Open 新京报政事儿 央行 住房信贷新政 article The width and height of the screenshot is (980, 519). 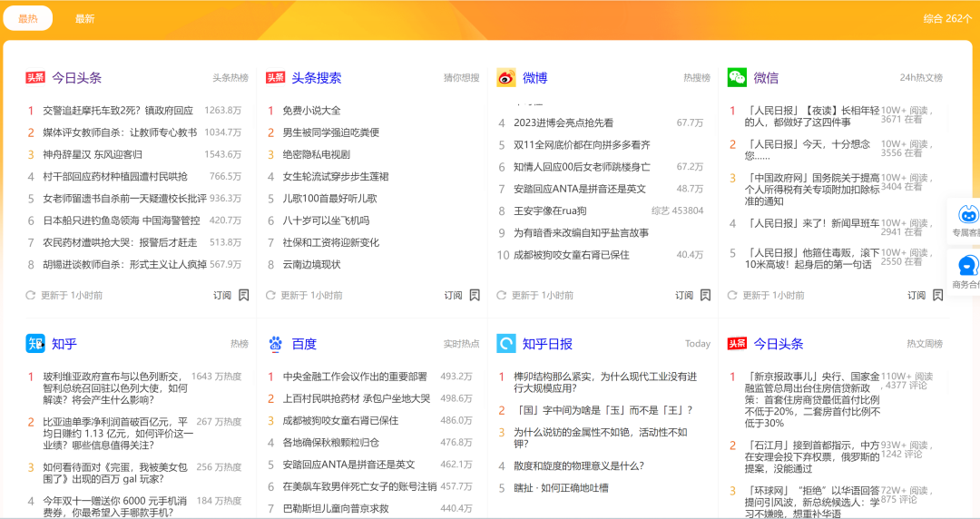pyautogui.click(x=812, y=399)
